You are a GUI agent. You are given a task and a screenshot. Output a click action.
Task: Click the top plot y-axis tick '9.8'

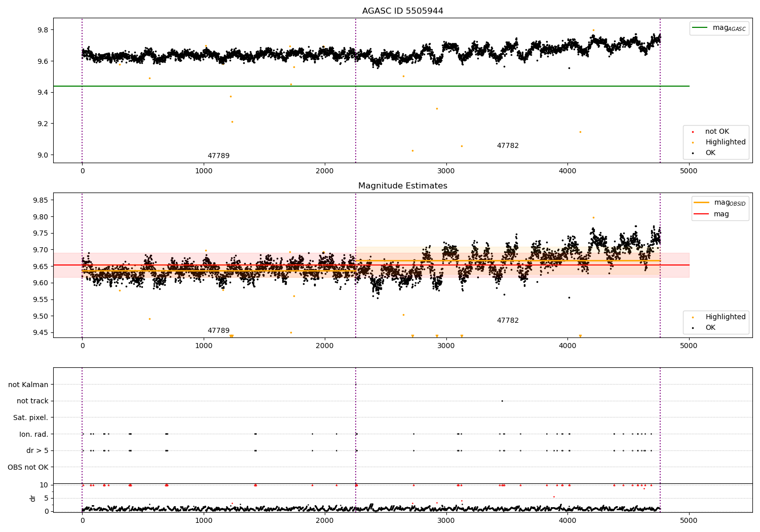(43, 30)
